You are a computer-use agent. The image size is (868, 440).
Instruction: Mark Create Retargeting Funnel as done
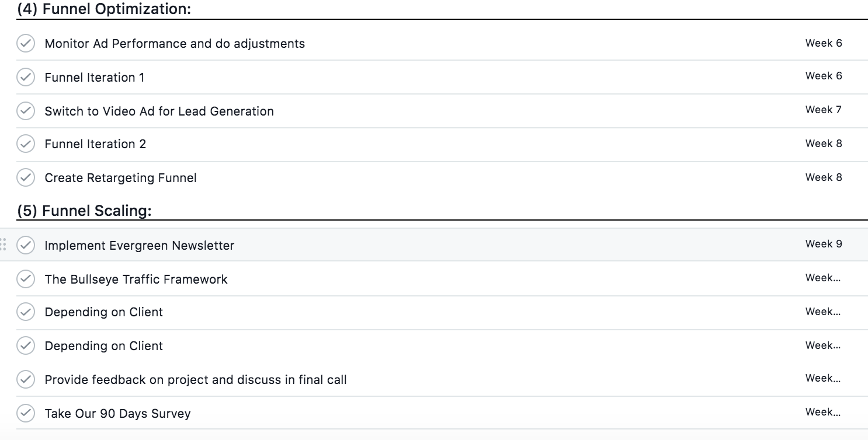point(26,177)
